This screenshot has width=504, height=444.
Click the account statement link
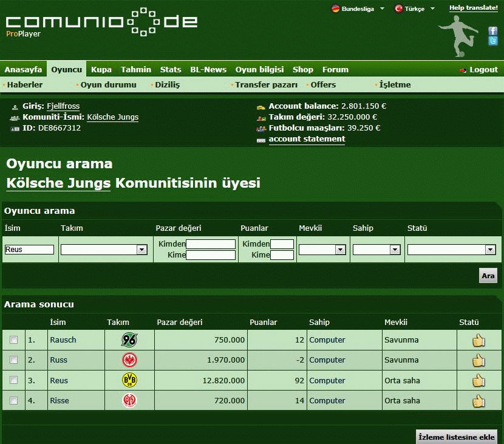pyautogui.click(x=307, y=139)
